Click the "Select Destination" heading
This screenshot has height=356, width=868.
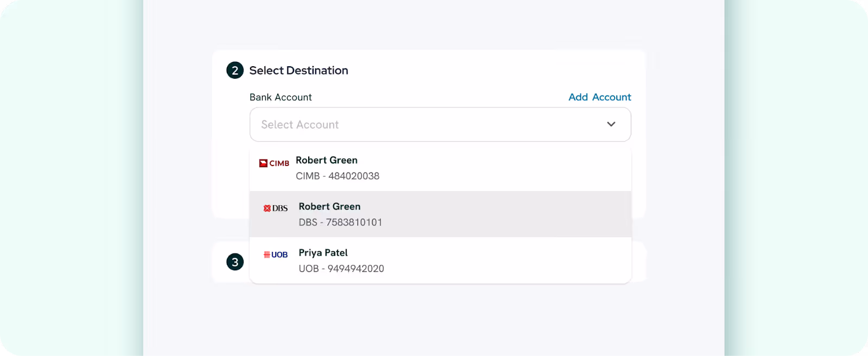click(x=298, y=71)
